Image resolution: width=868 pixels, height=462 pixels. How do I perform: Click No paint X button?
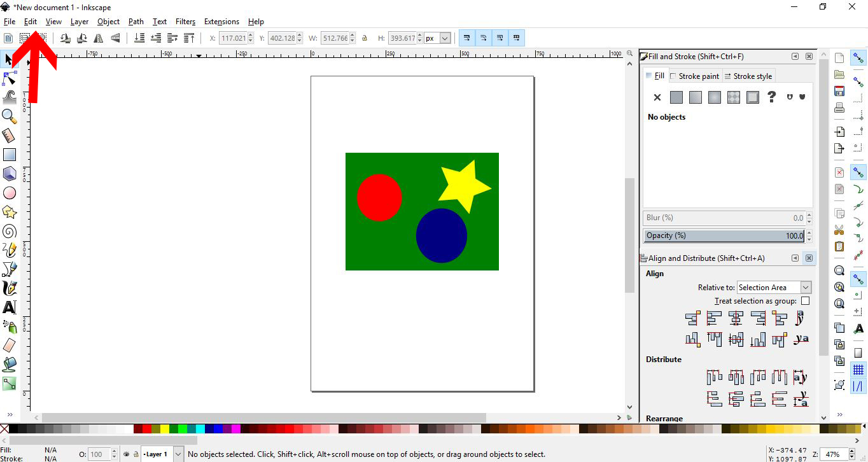point(657,97)
